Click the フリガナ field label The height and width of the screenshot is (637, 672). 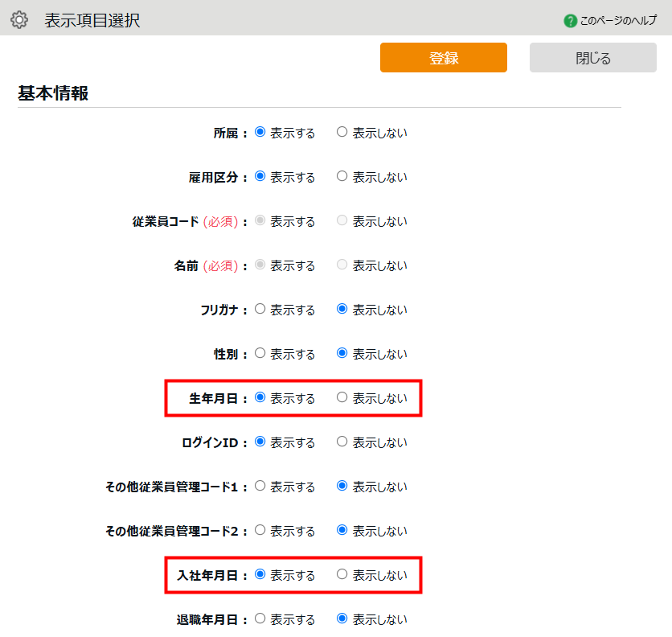tap(219, 310)
